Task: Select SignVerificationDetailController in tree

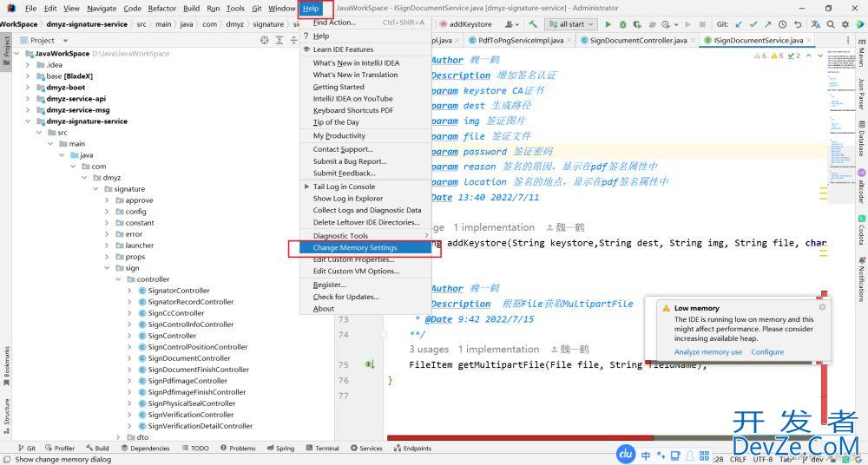Action: point(200,426)
